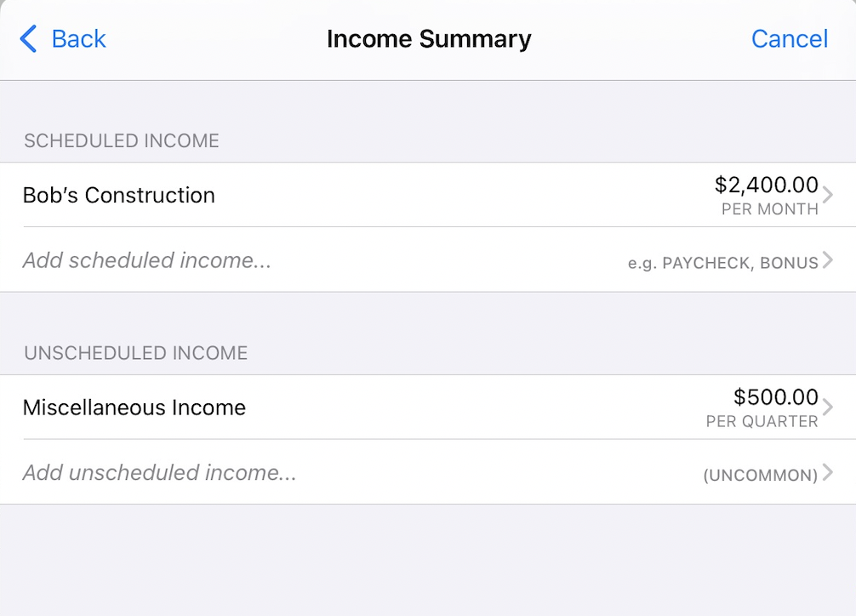Click the $500.00 amount
Viewport: 856px width, 616px height.
click(x=775, y=397)
